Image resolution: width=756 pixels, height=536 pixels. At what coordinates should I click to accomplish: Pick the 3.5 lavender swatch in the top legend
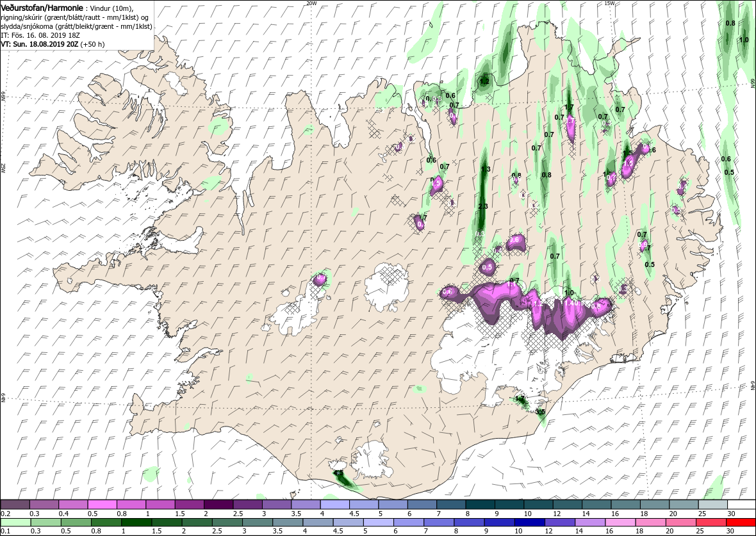click(305, 504)
